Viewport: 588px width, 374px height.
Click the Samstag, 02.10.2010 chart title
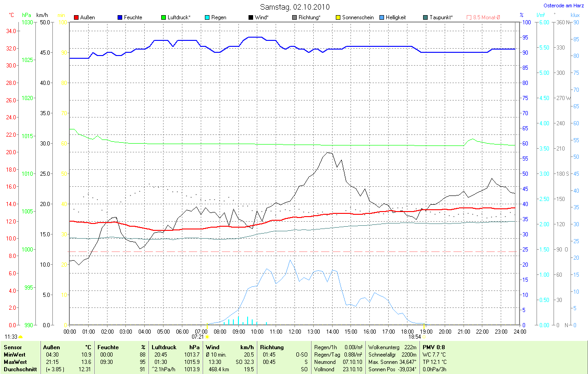pos(295,6)
